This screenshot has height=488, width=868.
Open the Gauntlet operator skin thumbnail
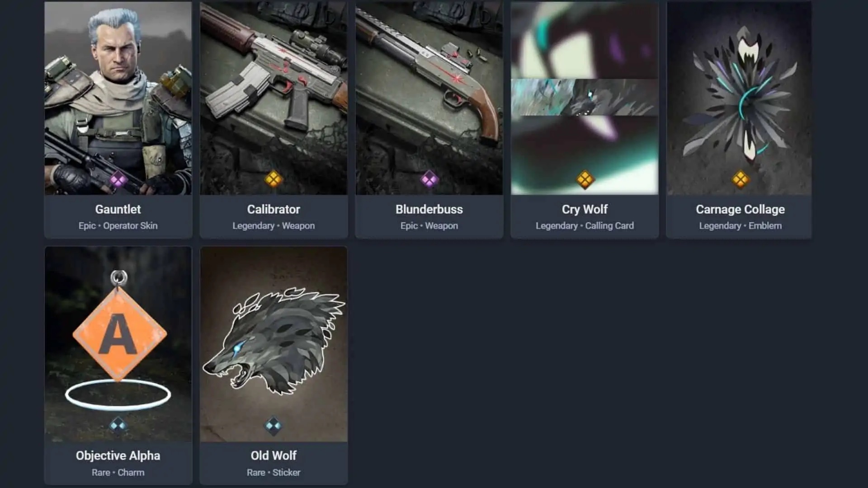coord(118,98)
